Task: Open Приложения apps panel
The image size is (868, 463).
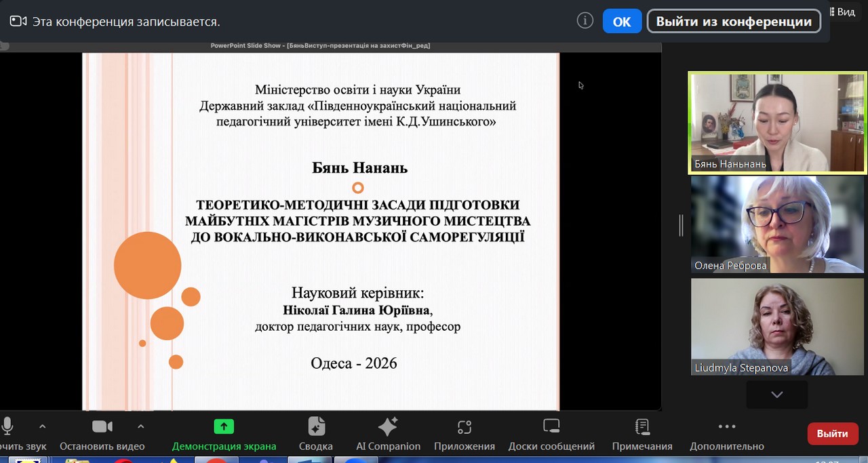Action: tap(464, 434)
